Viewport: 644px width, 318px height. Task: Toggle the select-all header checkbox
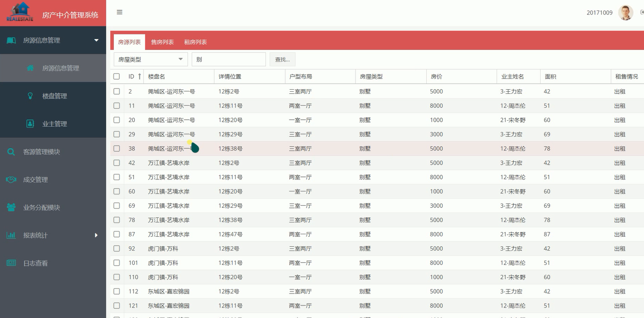[117, 77]
